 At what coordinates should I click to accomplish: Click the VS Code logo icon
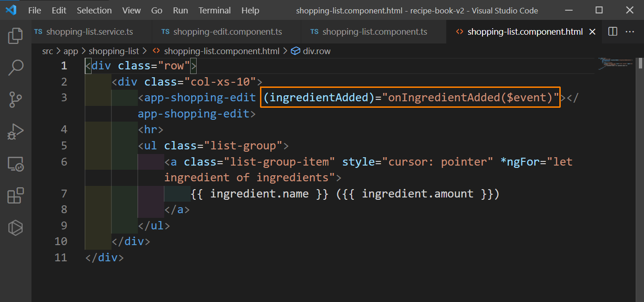coord(11,10)
